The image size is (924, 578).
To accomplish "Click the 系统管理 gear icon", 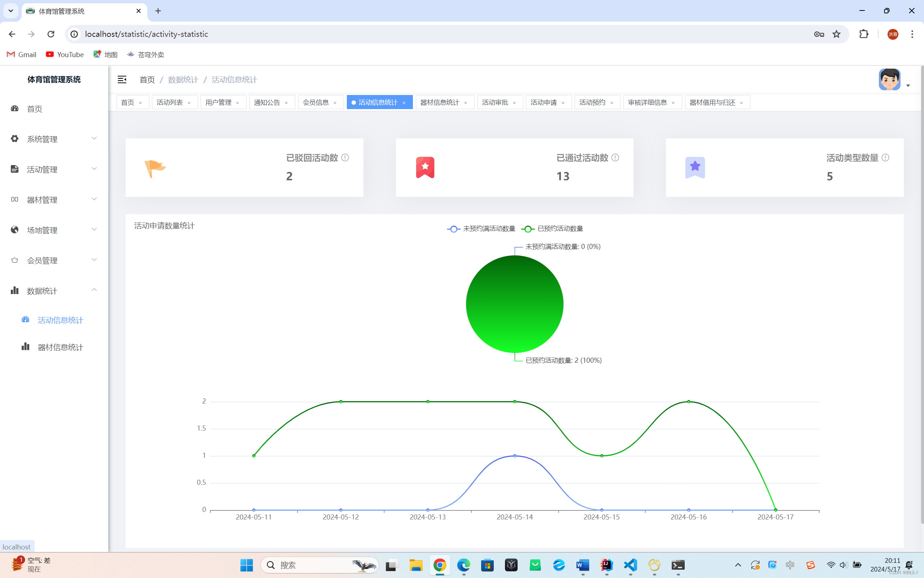I will pos(14,139).
